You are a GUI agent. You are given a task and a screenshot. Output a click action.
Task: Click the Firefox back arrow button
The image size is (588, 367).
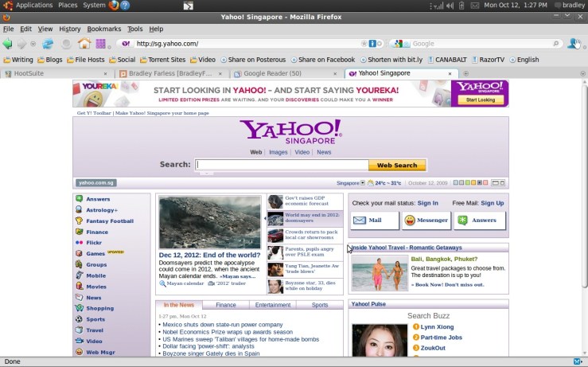click(8, 44)
